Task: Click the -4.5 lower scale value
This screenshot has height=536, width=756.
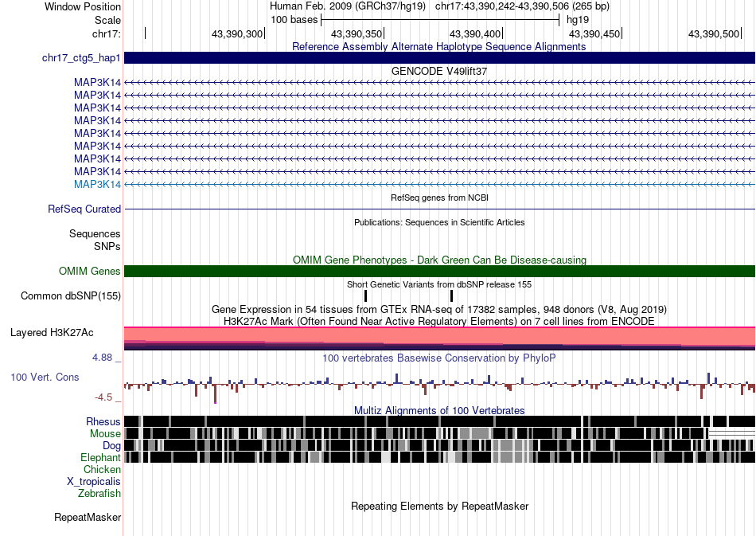Action: (x=103, y=397)
